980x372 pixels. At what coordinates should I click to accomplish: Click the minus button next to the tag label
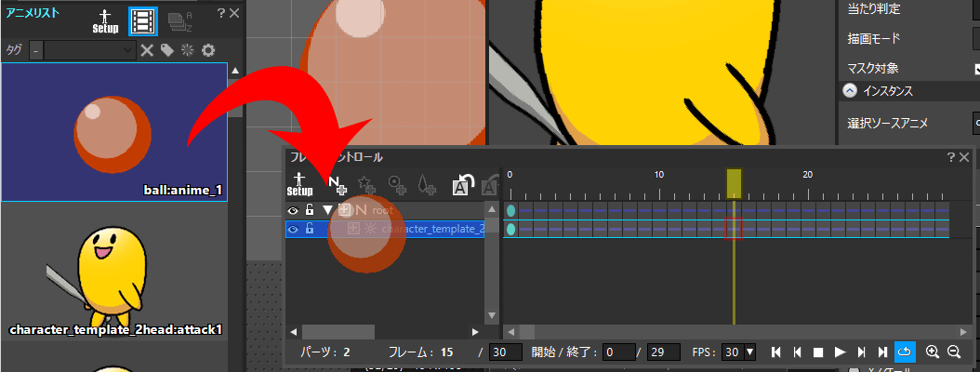(x=35, y=50)
